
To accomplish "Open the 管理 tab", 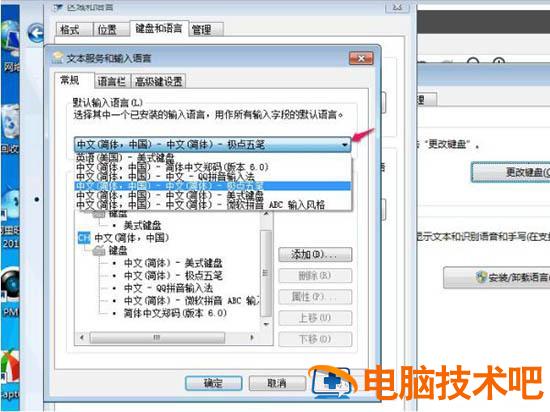I will tap(206, 29).
